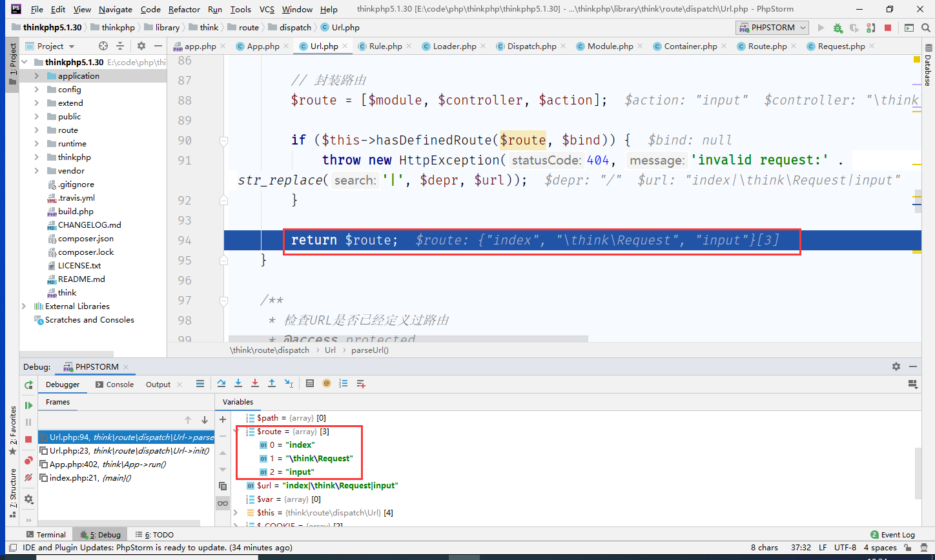Switch to Dispatch.php editor tab
Image resolution: width=935 pixels, height=560 pixels.
pos(531,46)
